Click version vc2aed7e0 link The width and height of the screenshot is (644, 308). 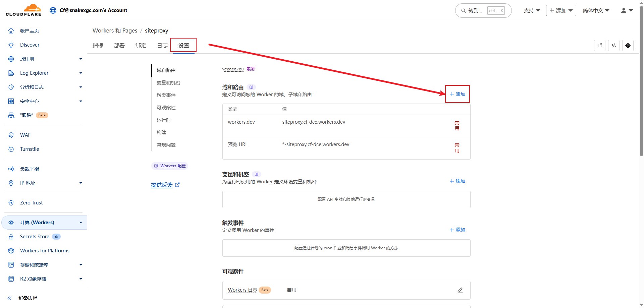pyautogui.click(x=233, y=69)
